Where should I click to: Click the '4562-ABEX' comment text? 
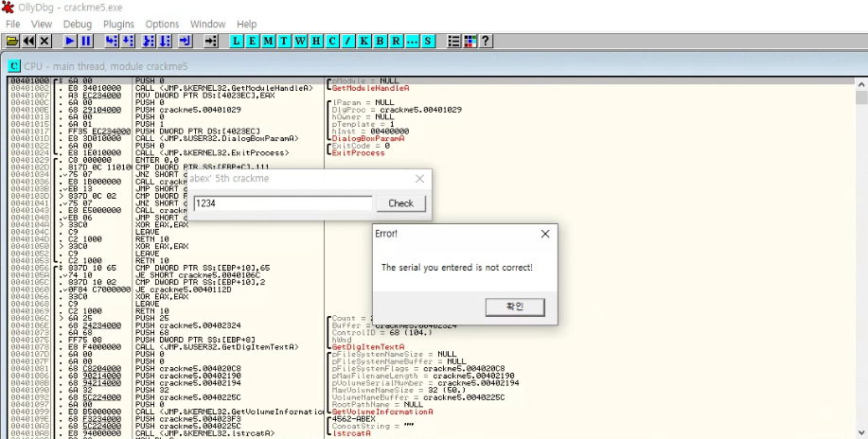click(x=354, y=419)
